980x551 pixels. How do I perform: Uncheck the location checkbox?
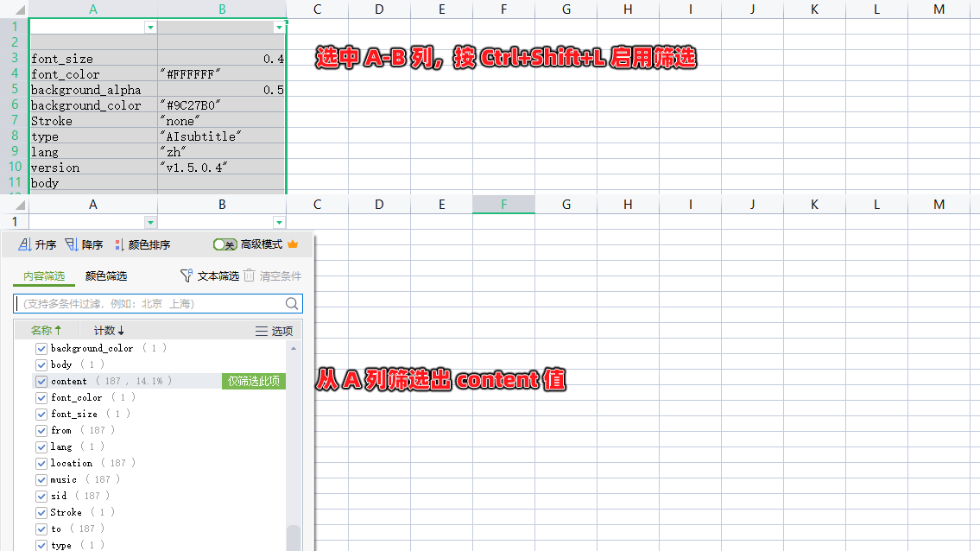41,463
